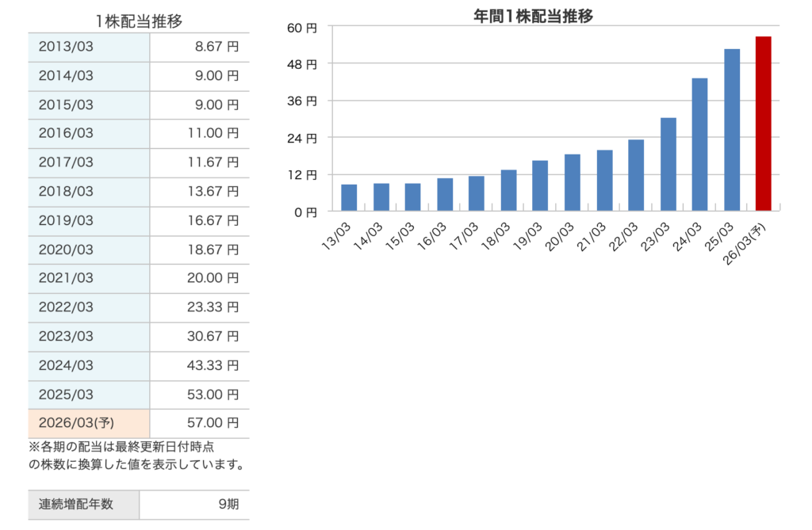Click the 20/03 bar in the chart
812x530 pixels.
572,182
